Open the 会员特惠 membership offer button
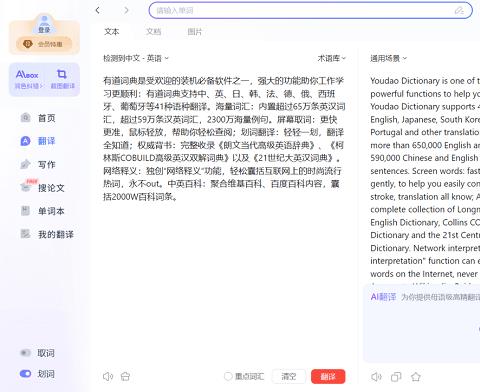Viewport: 480px width, 392px height. [44, 44]
